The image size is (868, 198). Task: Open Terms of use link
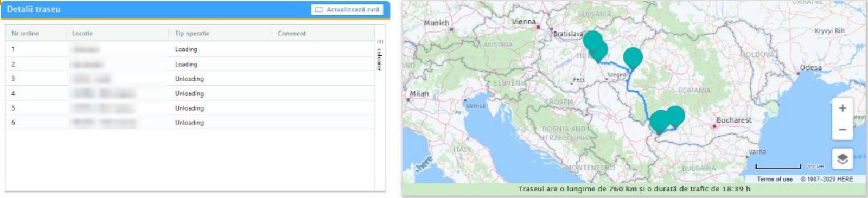point(775,179)
